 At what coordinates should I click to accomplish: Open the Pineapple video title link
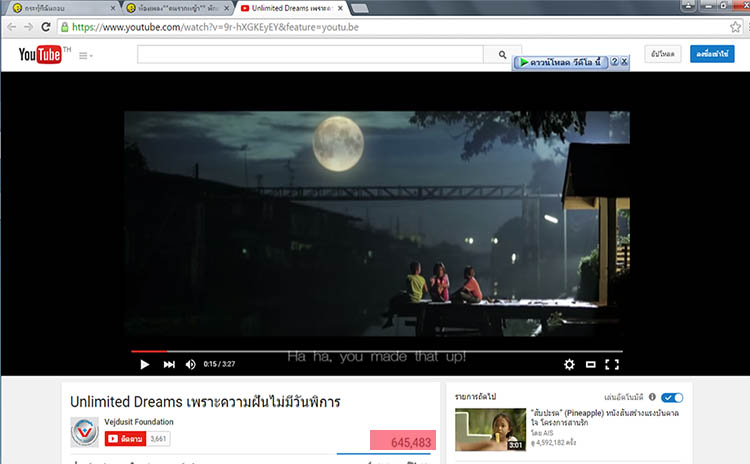605,418
